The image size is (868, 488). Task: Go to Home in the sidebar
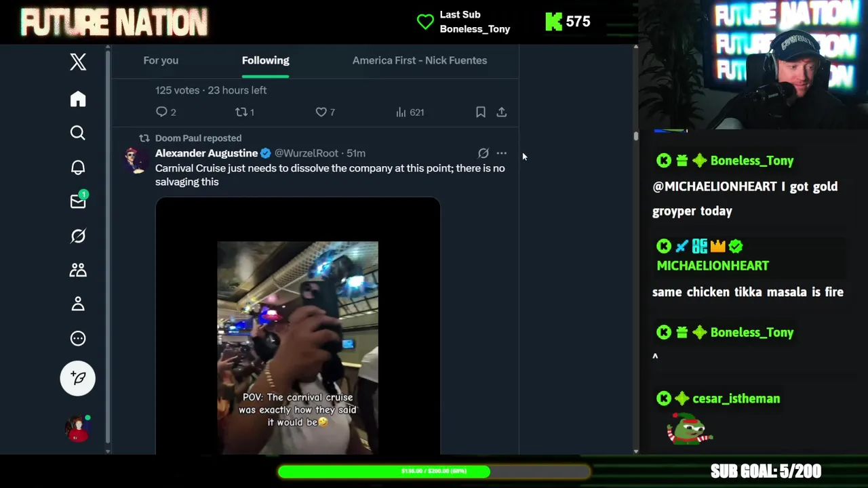[x=78, y=99]
